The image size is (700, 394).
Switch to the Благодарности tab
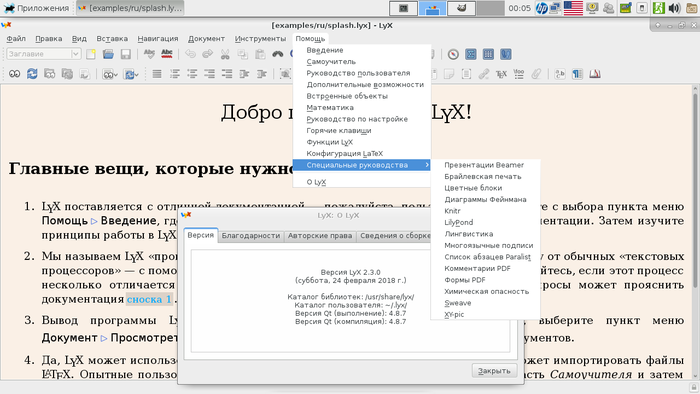[x=251, y=236]
